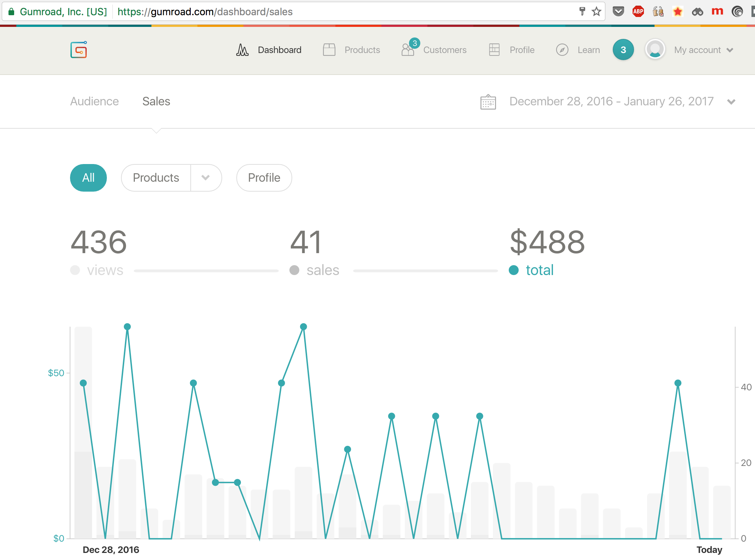Click the Gumroad, Inc. [US] certificate label

pos(63,12)
